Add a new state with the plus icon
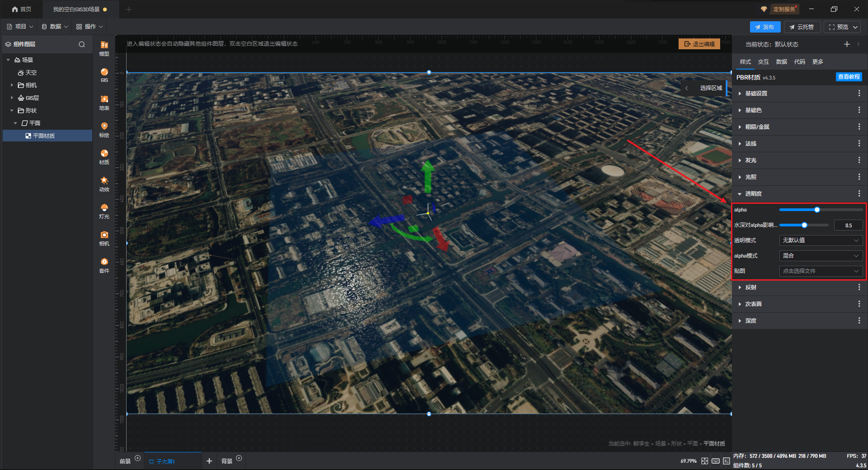Screen dimensions: 868x470 (847, 44)
